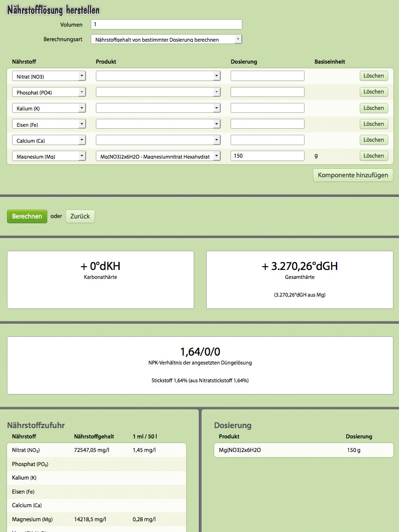This screenshot has height=532, width=399.
Task: Click Löschen for the Calcium row
Action: click(x=373, y=140)
